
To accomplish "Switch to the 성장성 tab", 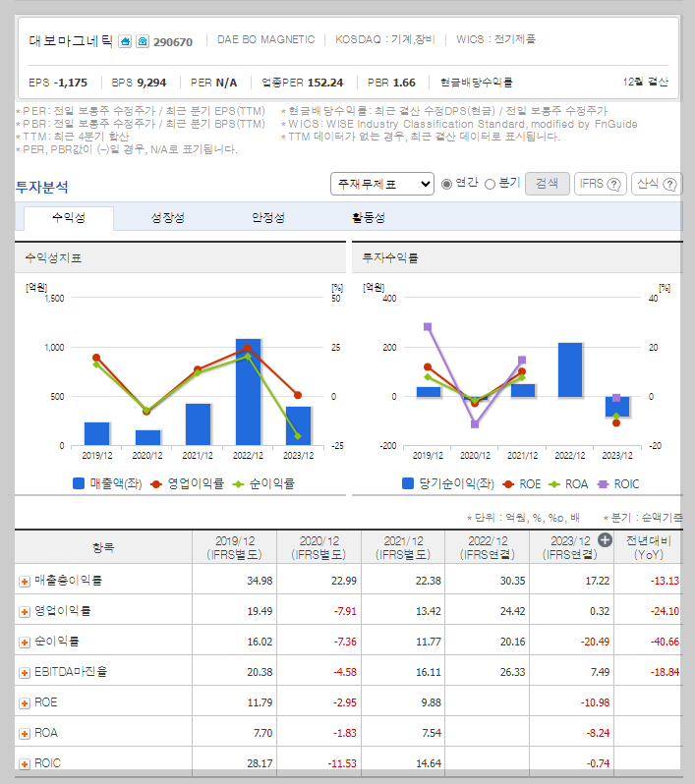I will coord(168,218).
